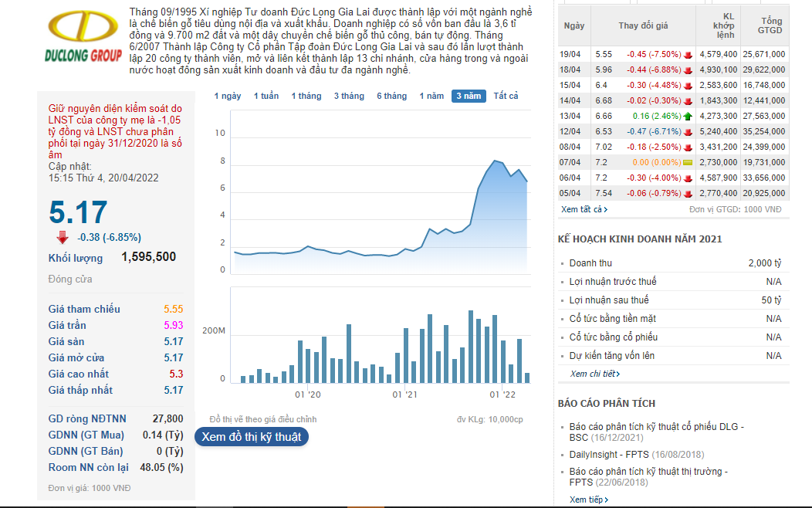
Task: Click the '01 '20' axis label
Action: (x=308, y=395)
